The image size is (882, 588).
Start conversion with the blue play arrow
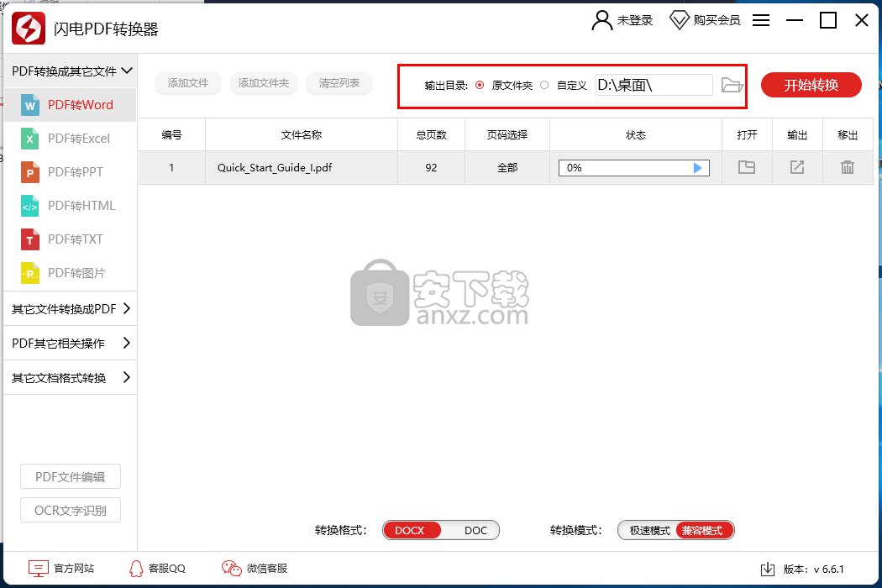coord(697,168)
